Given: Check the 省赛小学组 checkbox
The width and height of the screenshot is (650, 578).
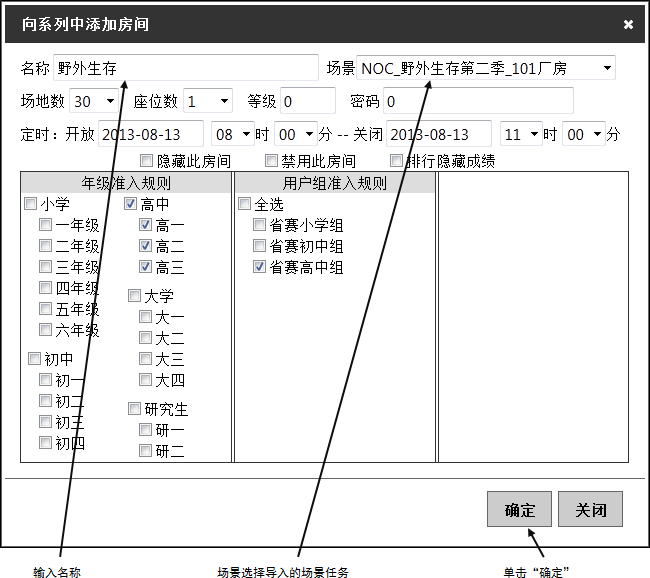Looking at the screenshot, I should (x=260, y=224).
